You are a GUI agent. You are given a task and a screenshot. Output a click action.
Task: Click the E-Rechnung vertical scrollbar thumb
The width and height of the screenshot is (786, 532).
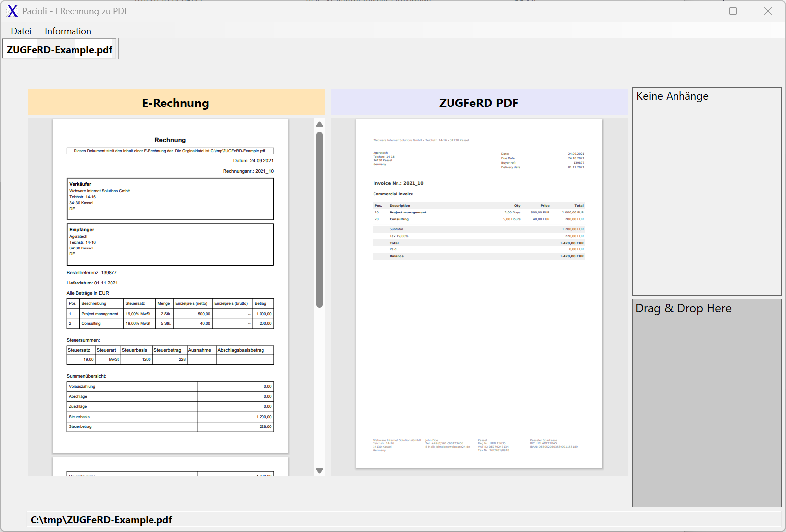[x=319, y=219]
